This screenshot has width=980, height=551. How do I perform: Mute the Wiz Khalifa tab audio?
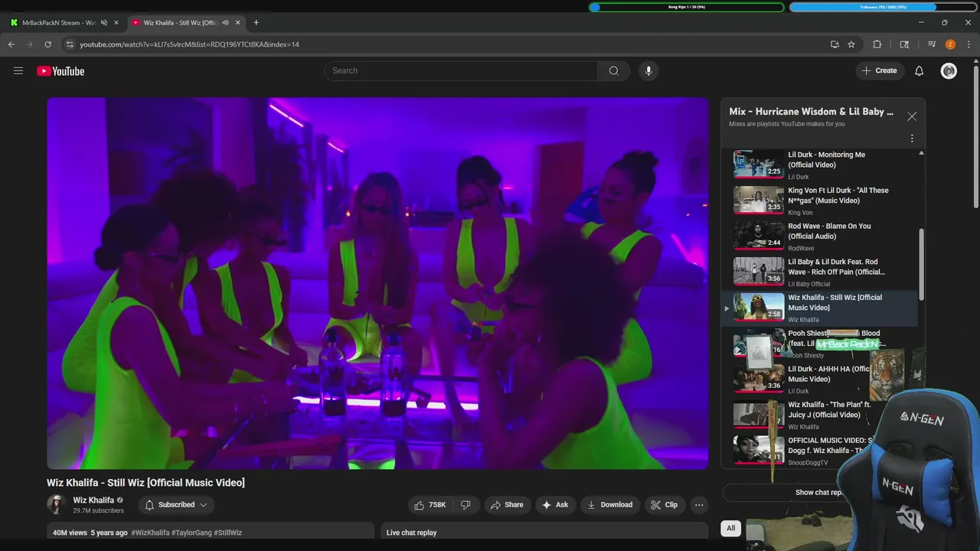[x=225, y=22]
